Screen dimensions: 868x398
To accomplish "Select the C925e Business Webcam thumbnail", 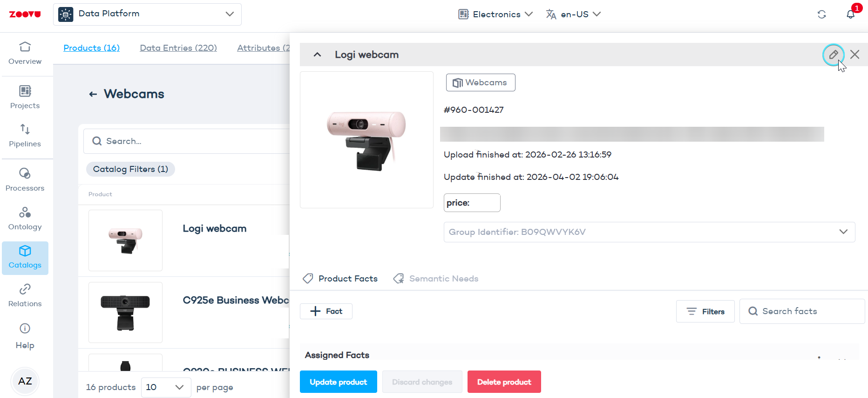I will pos(125,312).
